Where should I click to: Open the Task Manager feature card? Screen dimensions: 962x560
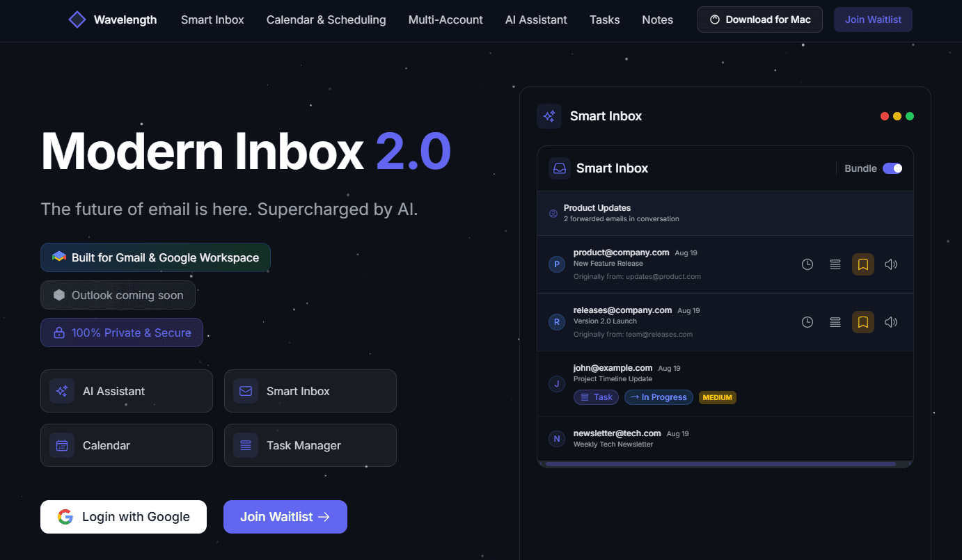click(x=310, y=445)
